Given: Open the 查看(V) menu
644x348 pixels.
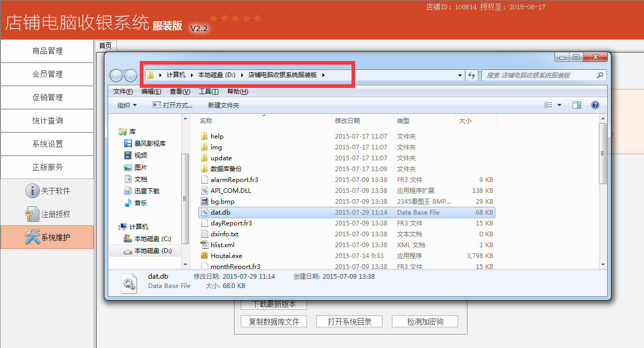Looking at the screenshot, I should tap(180, 92).
